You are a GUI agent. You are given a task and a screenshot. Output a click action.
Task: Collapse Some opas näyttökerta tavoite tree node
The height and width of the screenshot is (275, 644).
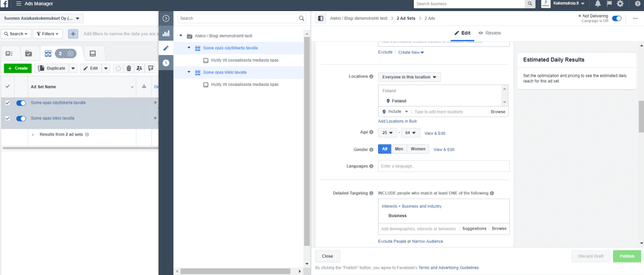point(189,48)
